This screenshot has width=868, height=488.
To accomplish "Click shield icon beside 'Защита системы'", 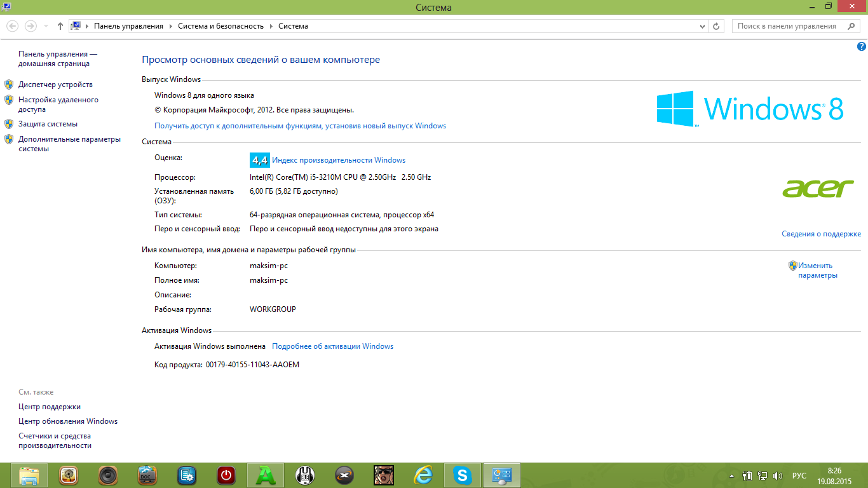I will tap(9, 124).
